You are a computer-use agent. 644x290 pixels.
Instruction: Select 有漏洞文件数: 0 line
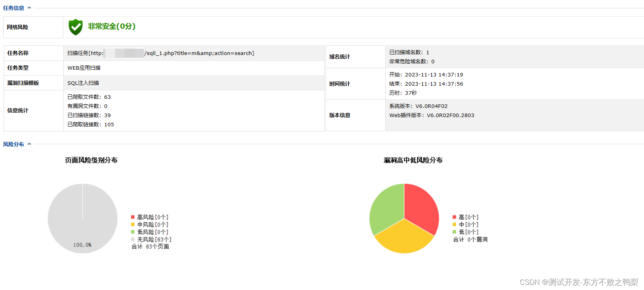click(x=87, y=106)
